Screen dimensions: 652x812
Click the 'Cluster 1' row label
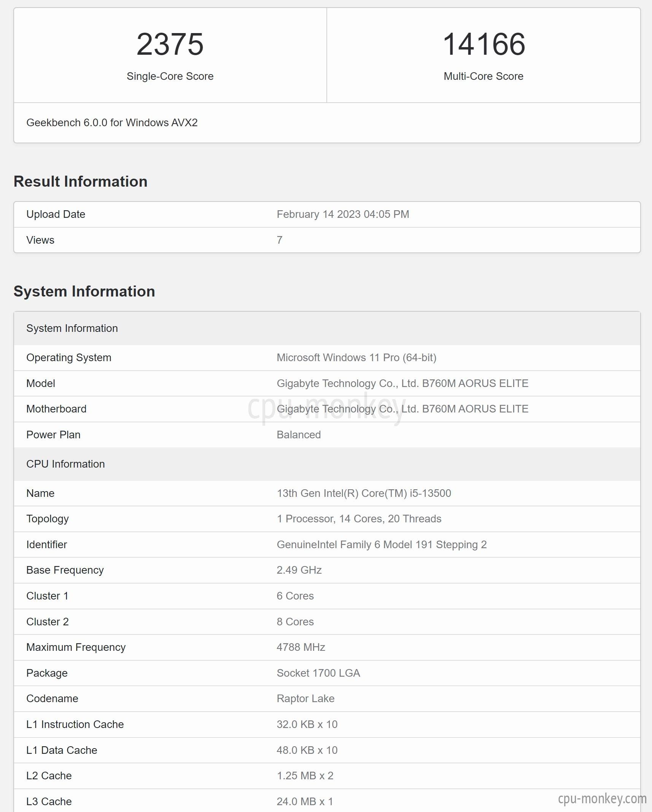tap(47, 596)
